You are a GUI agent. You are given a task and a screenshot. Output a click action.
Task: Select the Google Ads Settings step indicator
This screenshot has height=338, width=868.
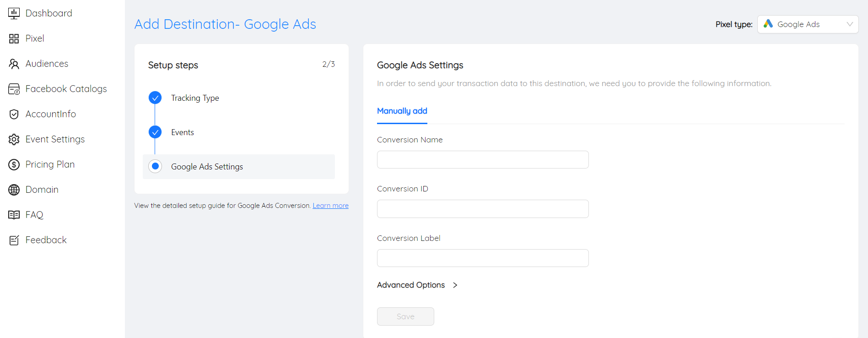coord(155,166)
